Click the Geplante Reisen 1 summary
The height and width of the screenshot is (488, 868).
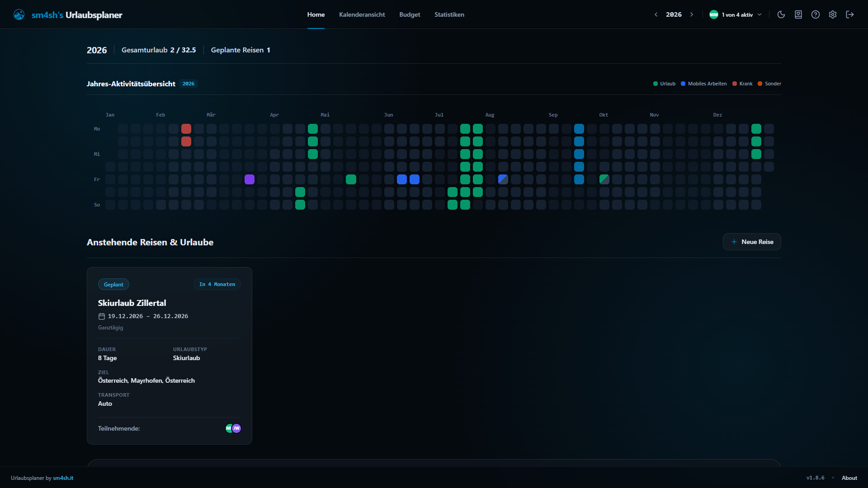coord(241,50)
